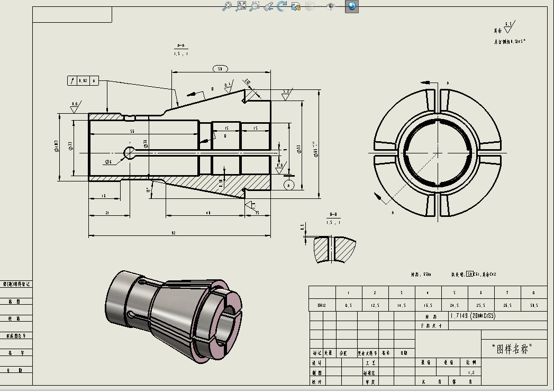This screenshot has width=554, height=392.
Task: Select the oval-framed dimension above the taper
Action: coord(221,69)
